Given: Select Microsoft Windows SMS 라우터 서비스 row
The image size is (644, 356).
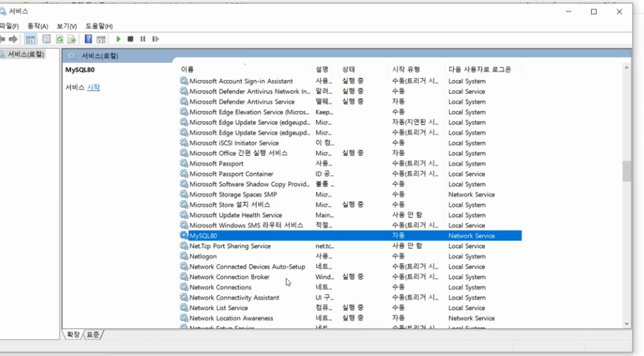Looking at the screenshot, I should point(351,225).
